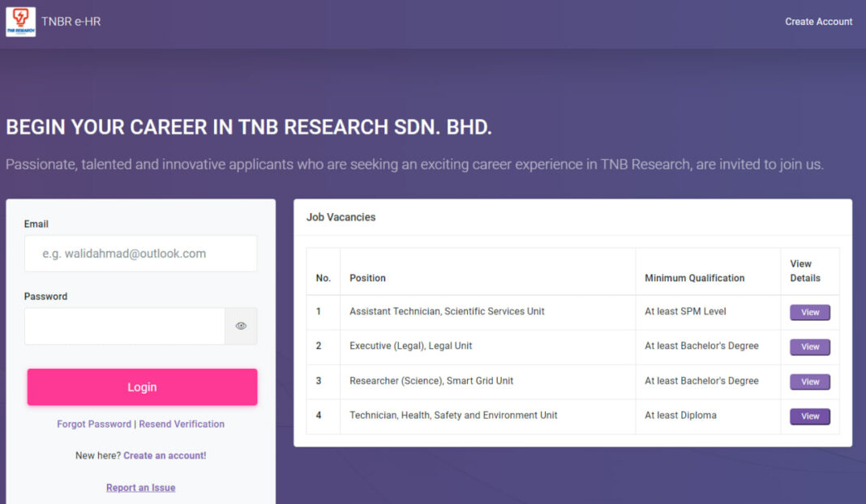Open Create Account in top navigation
Screen dimensions: 866x504
point(818,22)
